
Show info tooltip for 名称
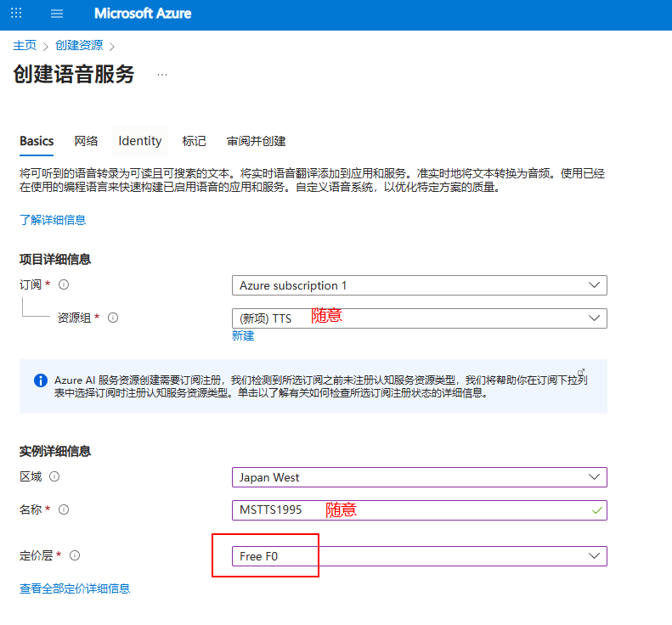pyautogui.click(x=64, y=510)
